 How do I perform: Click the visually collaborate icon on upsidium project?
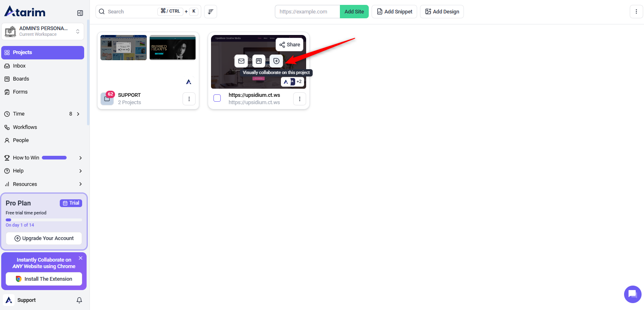coord(276,61)
